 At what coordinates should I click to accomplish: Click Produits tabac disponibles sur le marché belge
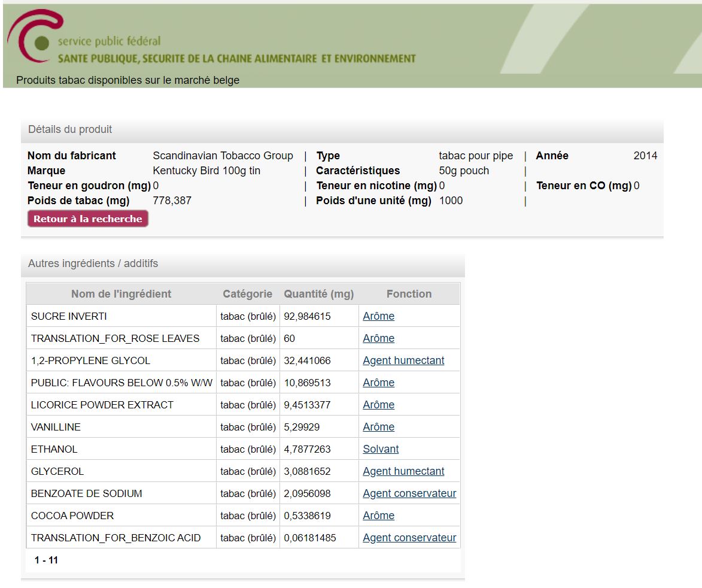127,80
